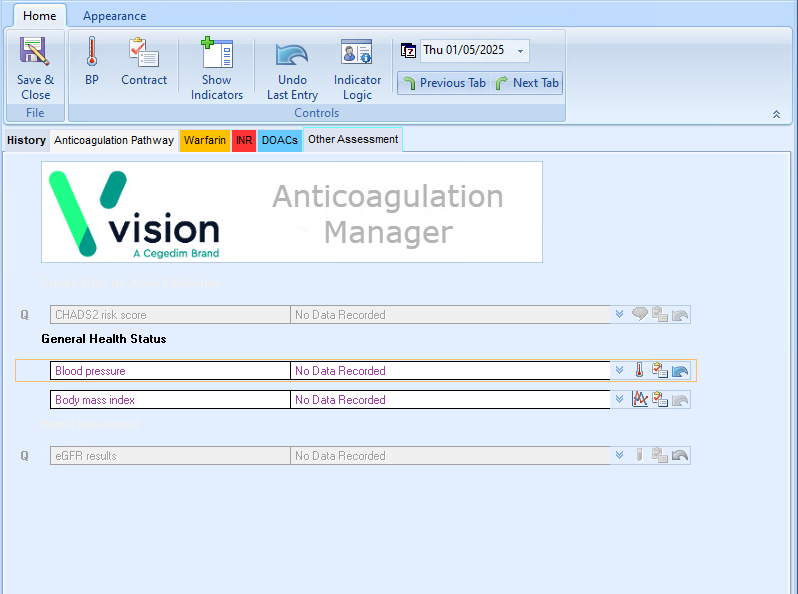The width and height of the screenshot is (798, 594).
Task: Open the Contract ribbon button
Action: (144, 61)
